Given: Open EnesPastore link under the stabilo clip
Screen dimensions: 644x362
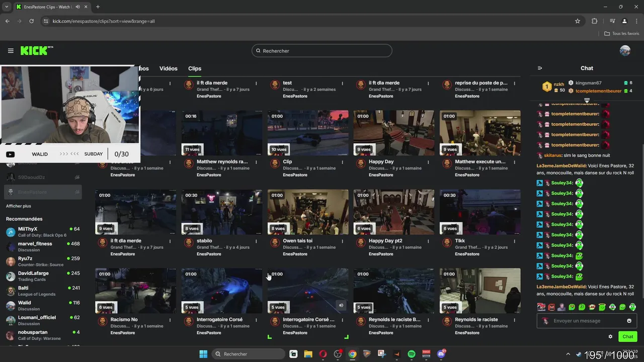Looking at the screenshot, I should [x=209, y=254].
